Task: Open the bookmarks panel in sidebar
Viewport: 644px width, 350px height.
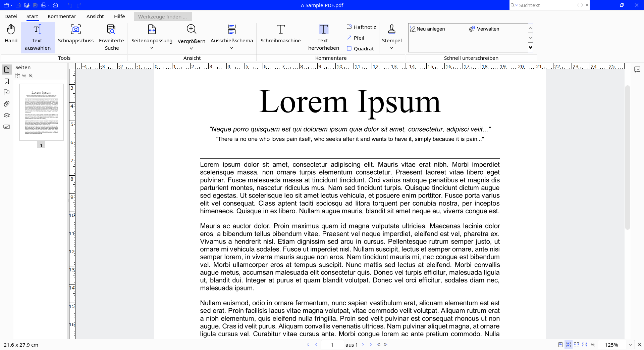Action: (7, 81)
